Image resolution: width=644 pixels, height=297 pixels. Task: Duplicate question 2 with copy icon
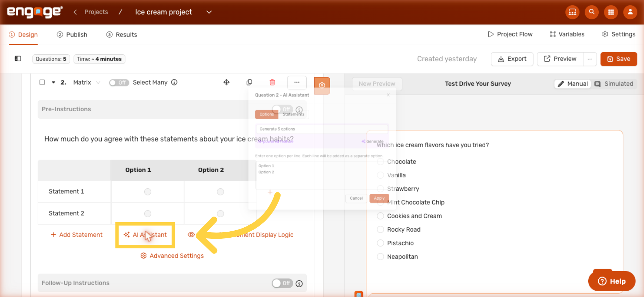point(249,82)
